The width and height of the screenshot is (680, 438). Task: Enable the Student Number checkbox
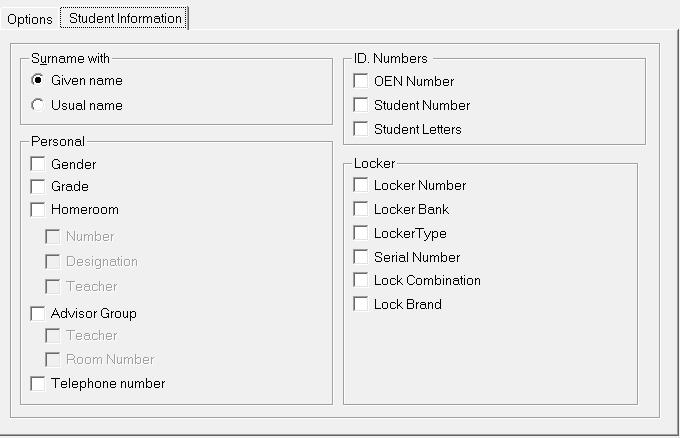361,105
